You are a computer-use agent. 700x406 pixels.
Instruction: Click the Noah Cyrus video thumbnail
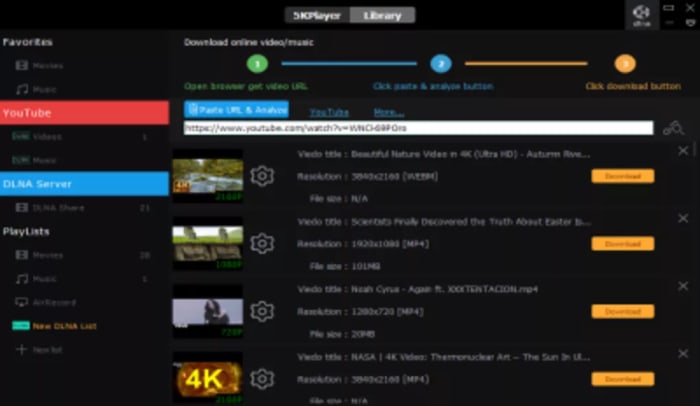point(208,311)
